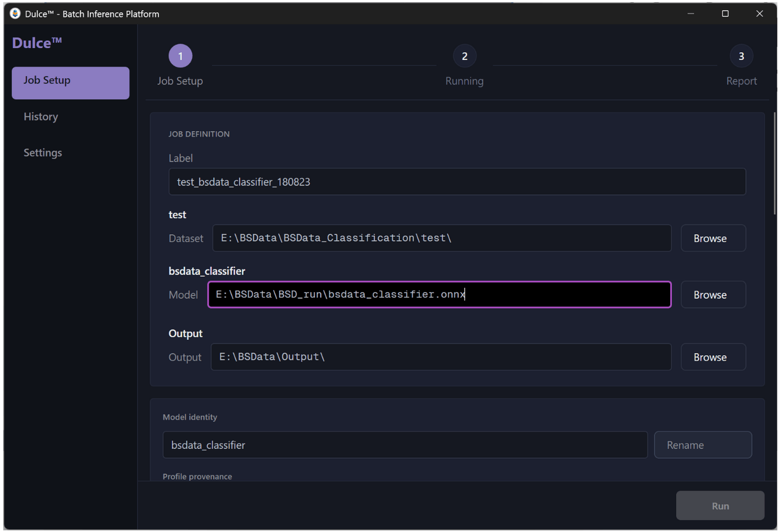Browse for the Model file
779x532 pixels.
pos(713,295)
